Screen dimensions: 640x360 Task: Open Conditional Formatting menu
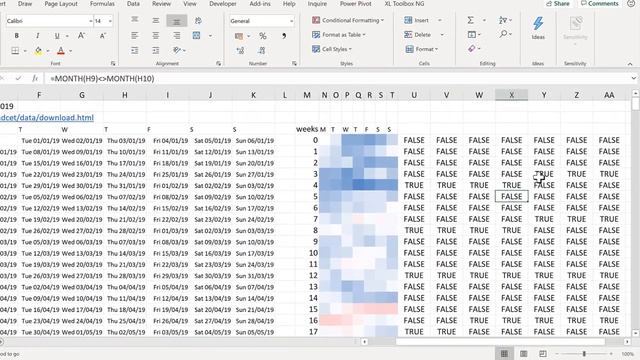pos(348,20)
